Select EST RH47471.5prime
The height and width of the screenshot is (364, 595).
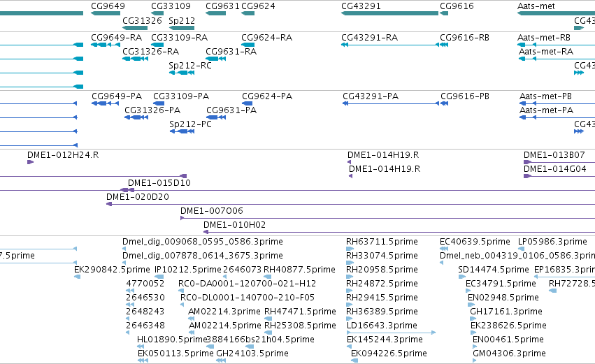300,312
